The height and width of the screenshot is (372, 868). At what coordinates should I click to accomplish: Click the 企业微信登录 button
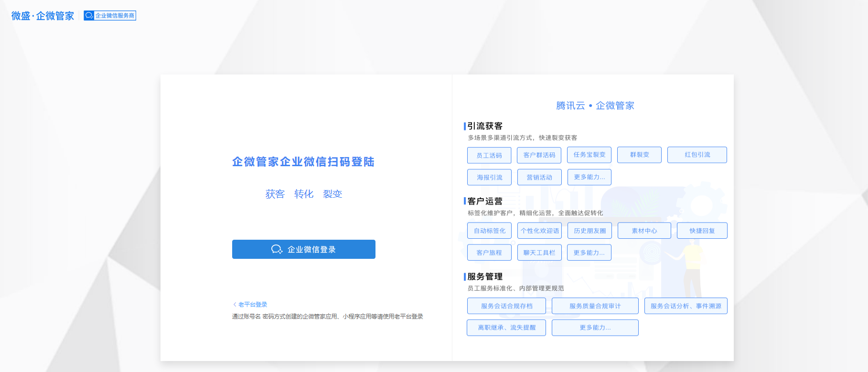click(304, 249)
